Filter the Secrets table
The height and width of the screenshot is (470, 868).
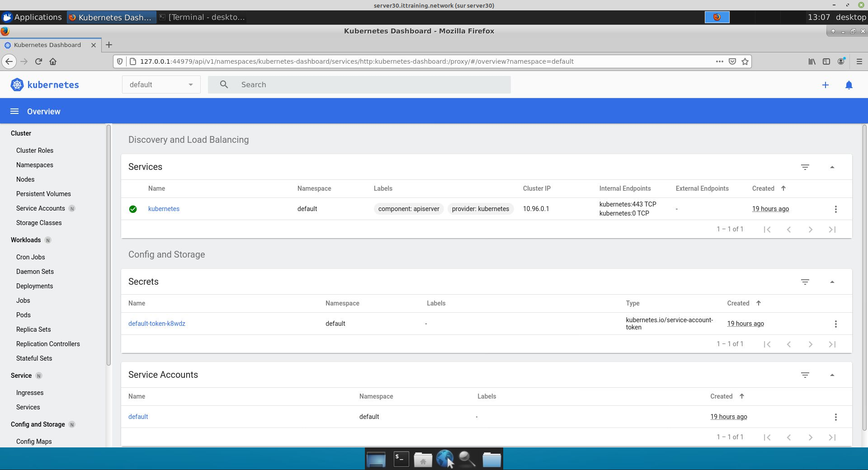[805, 282]
